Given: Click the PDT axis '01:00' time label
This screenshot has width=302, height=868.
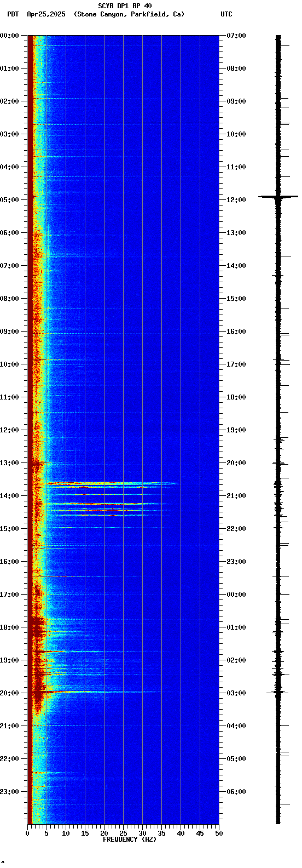Looking at the screenshot, I should [9, 68].
